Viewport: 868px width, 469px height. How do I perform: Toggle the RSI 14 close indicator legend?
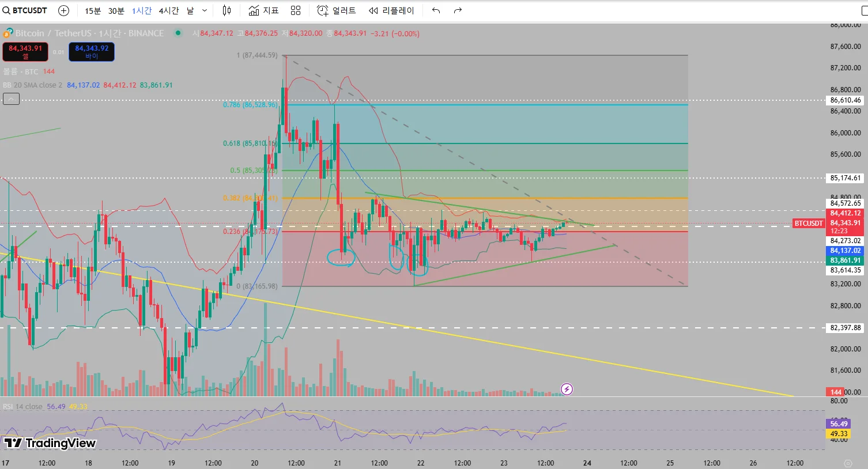[x=22, y=407]
